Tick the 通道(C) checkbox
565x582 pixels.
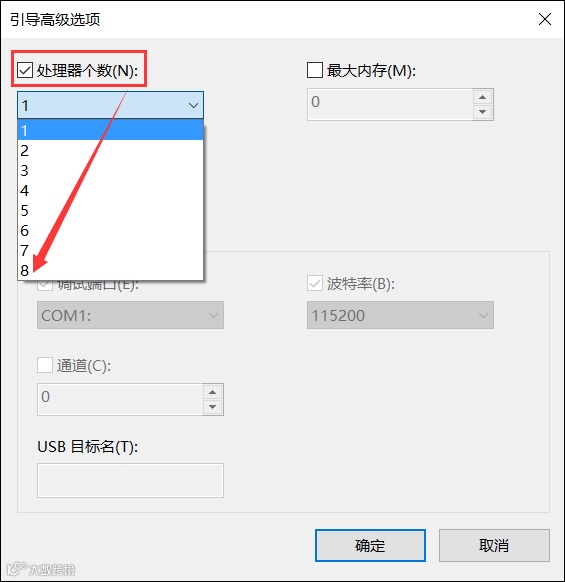[45, 365]
